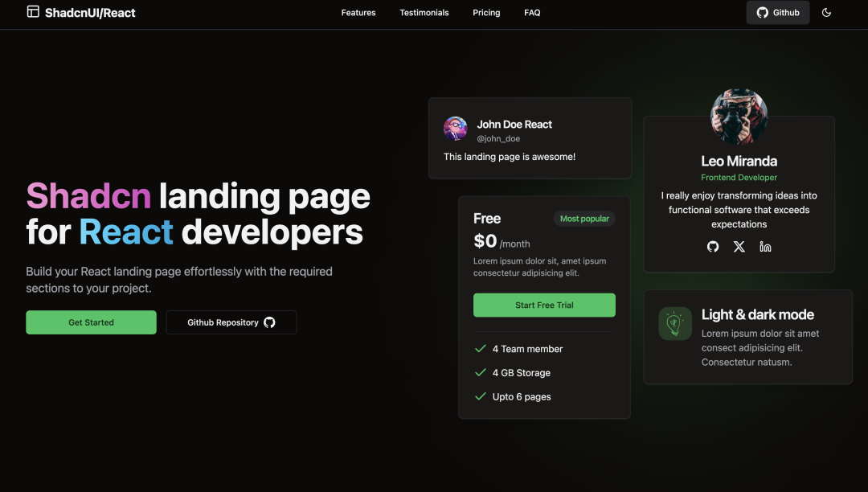Click the checkmark beside 4 Team member

pos(481,349)
